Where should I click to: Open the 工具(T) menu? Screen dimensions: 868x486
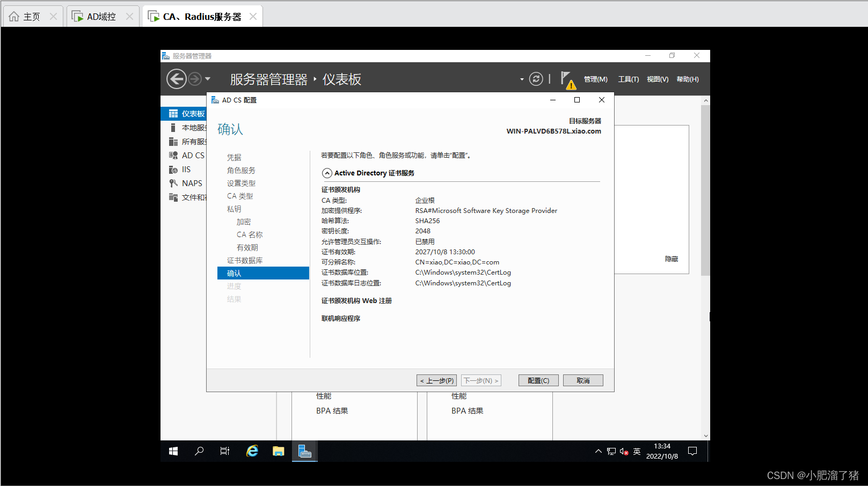629,79
